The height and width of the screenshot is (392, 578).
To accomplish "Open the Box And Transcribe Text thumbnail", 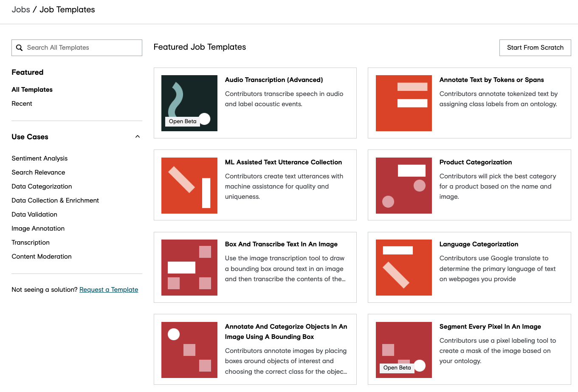I will pos(189,268).
